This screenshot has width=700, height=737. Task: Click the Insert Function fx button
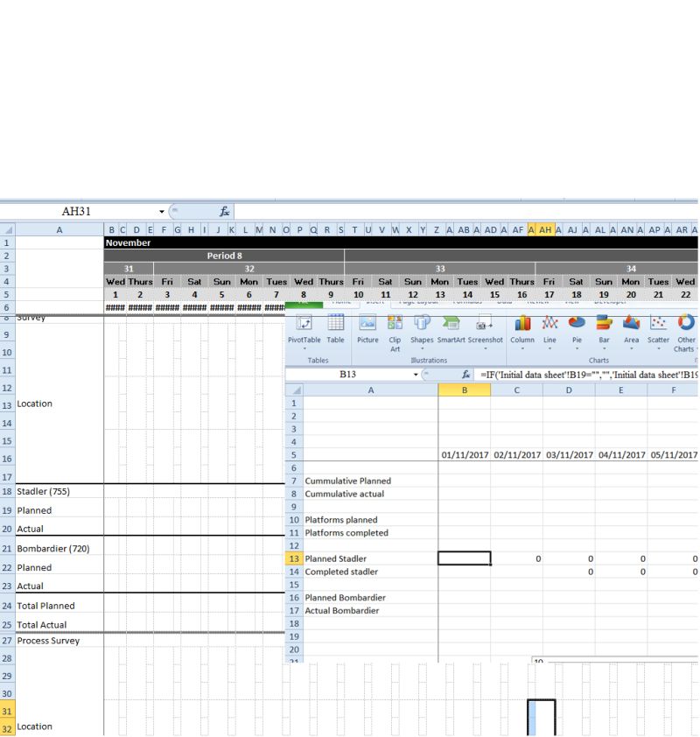[x=466, y=372]
